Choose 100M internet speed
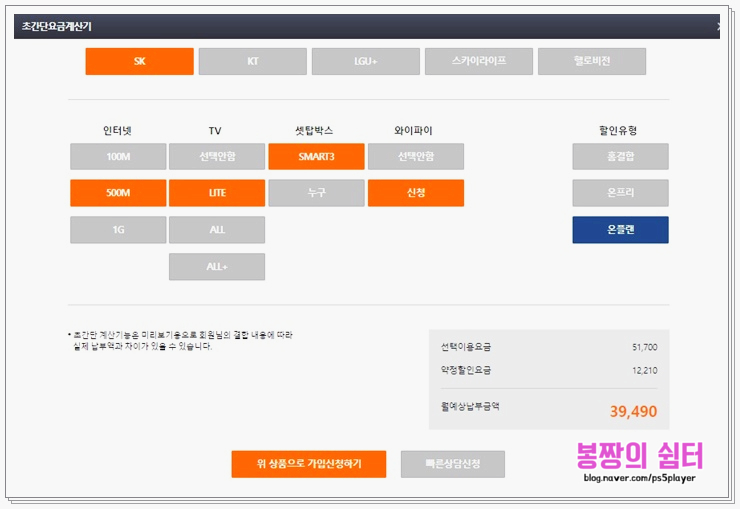The image size is (740, 509). coord(118,157)
